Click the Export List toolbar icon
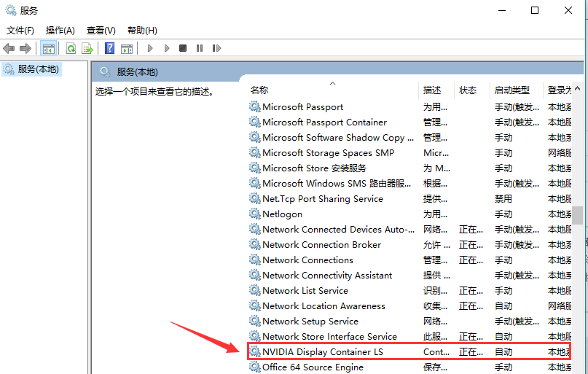This screenshot has height=374, width=588. [87, 48]
